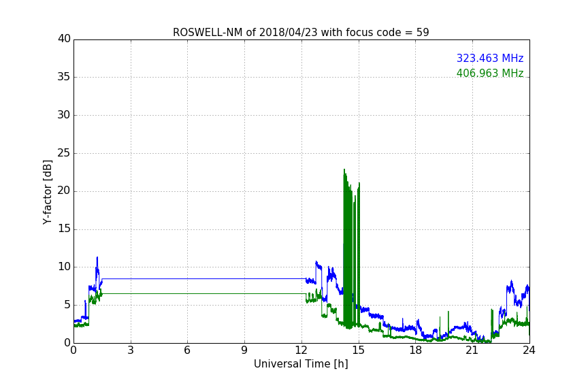Image resolution: width=588 pixels, height=392 pixels.
Task: Click the plot title ROSWELL-NM of 2018/04/23
Action: (x=301, y=33)
